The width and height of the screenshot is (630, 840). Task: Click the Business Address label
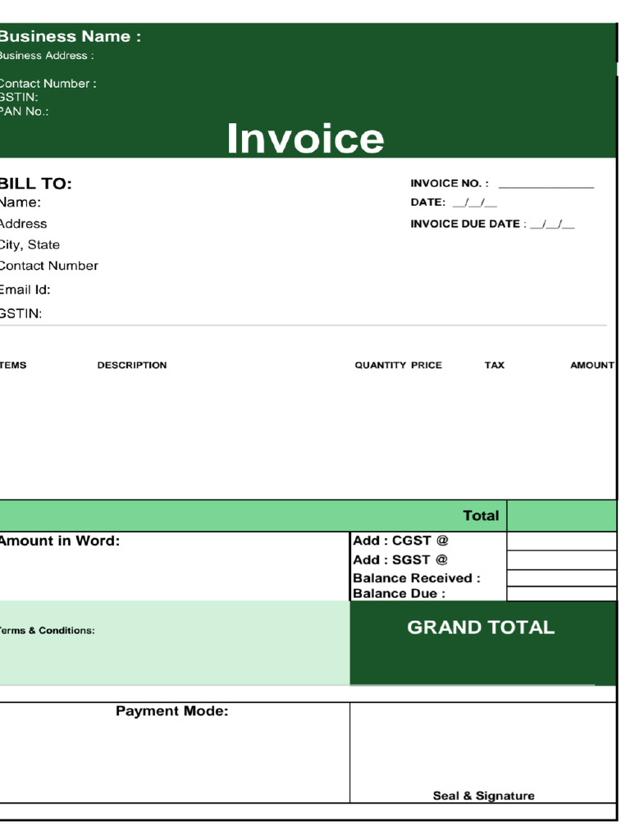(x=47, y=56)
